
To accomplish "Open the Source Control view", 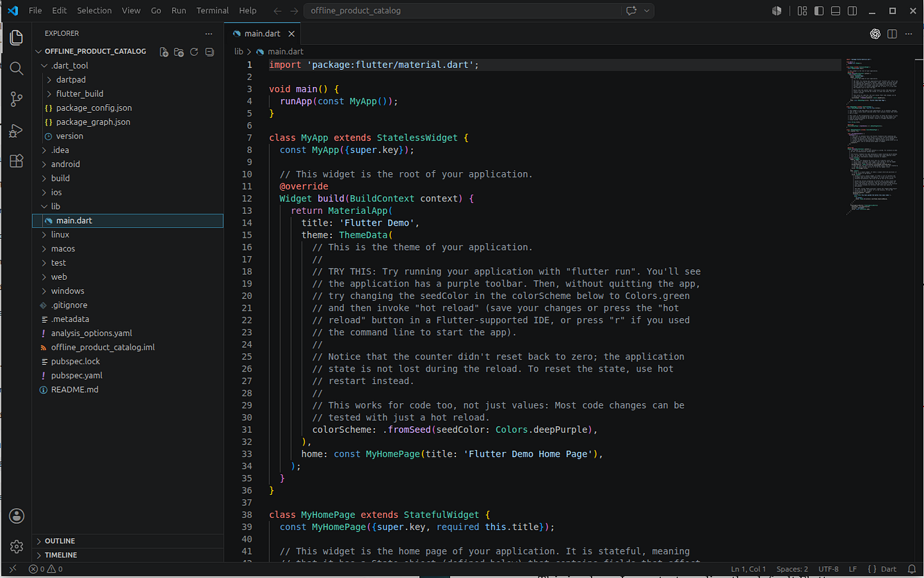I will (16, 100).
